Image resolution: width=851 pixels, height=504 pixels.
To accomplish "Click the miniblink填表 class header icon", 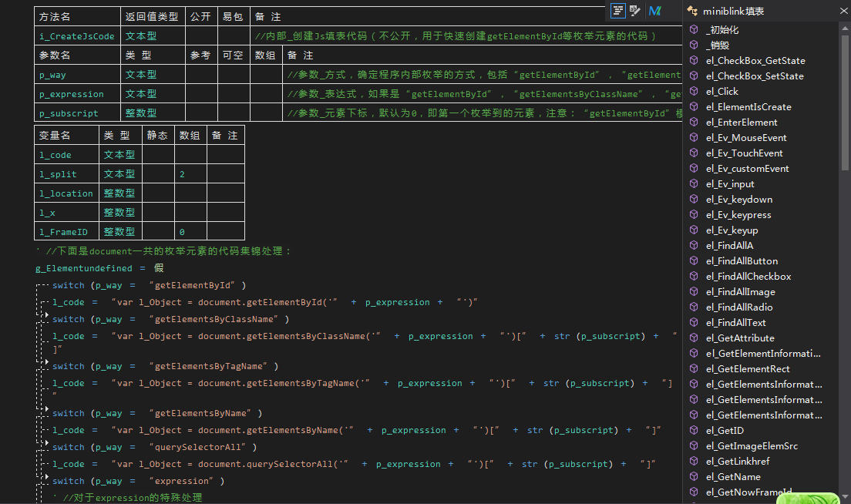I will pos(691,11).
